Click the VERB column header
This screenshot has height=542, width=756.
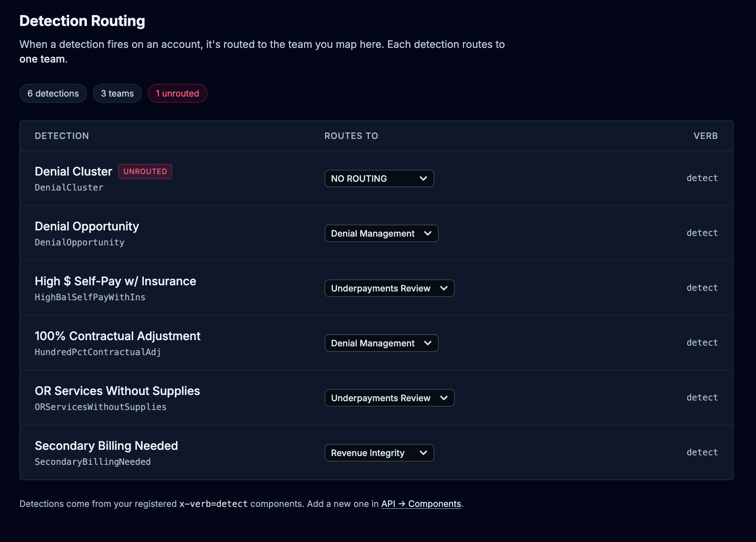[x=706, y=136]
